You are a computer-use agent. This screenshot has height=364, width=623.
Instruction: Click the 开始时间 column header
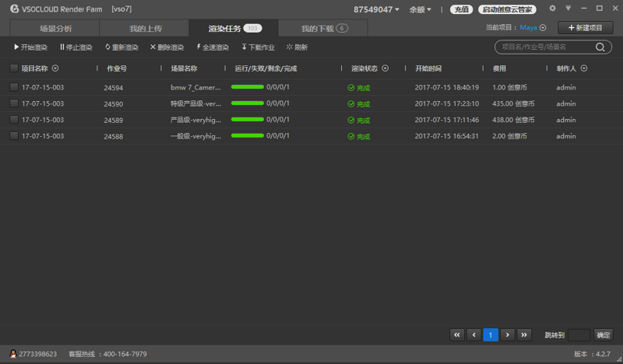[428, 68]
